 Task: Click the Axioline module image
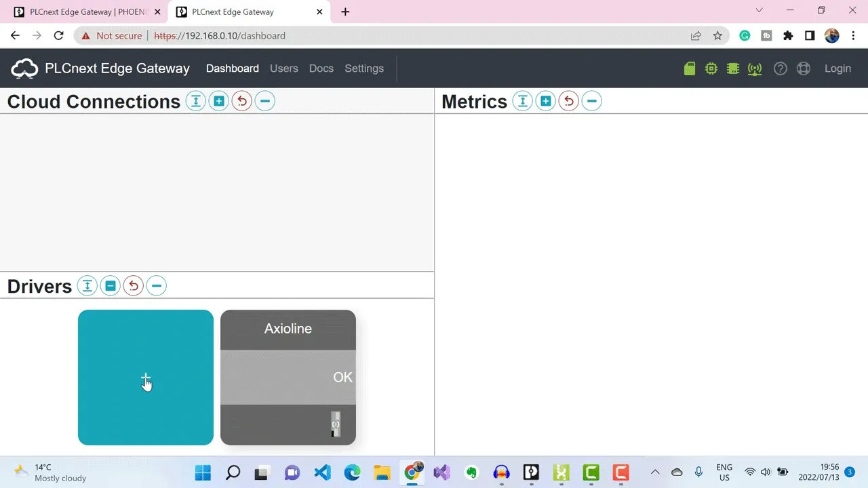pos(336,424)
